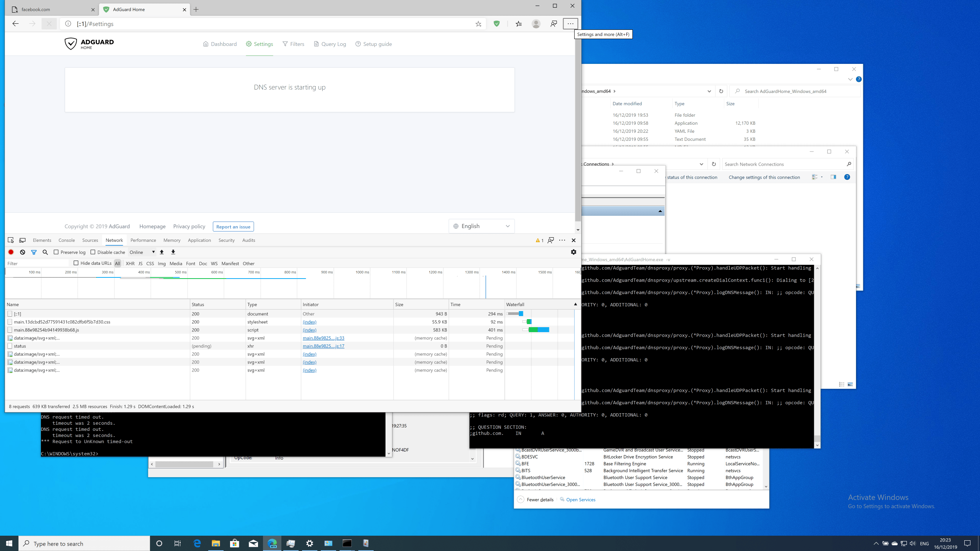Click the AdGuard page vertical scrollbar
The width and height of the screenshot is (980, 551).
pos(578,130)
